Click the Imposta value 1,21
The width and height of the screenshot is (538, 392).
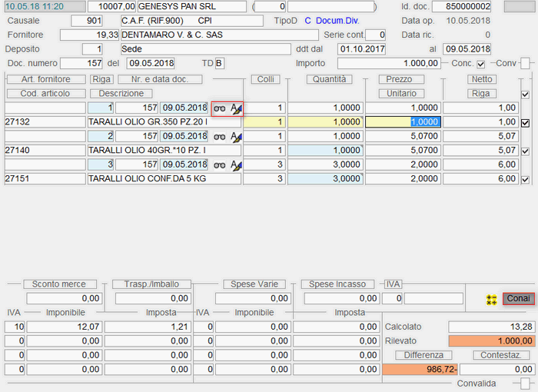coord(148,327)
